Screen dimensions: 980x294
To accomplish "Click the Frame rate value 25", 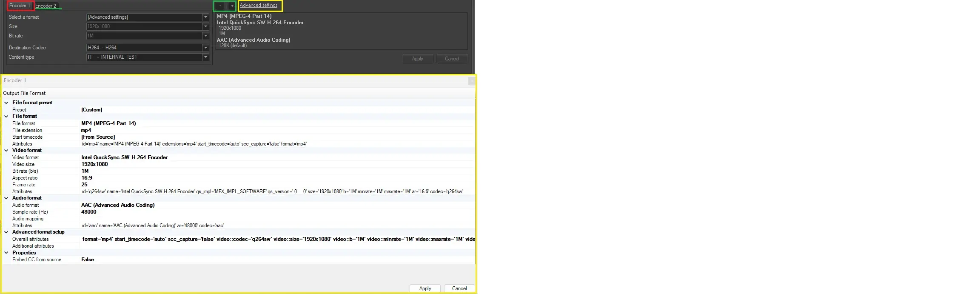I will pos(84,185).
